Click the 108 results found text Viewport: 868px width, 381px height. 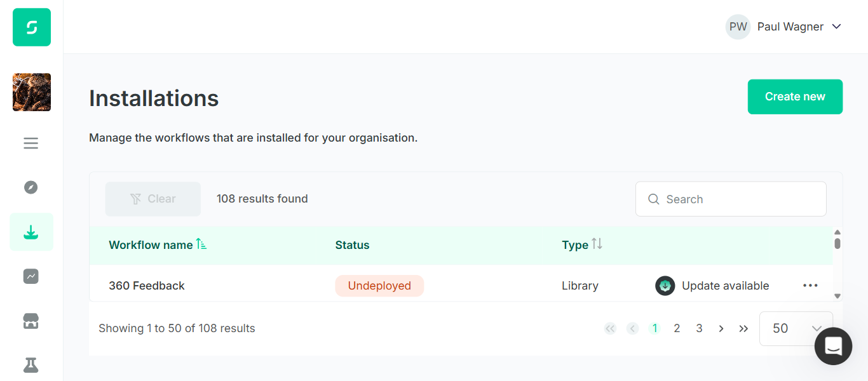[x=262, y=199]
